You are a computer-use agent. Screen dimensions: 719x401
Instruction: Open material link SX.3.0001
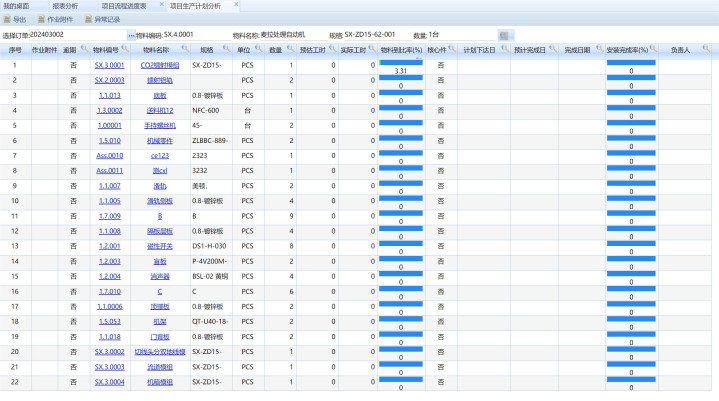click(109, 65)
